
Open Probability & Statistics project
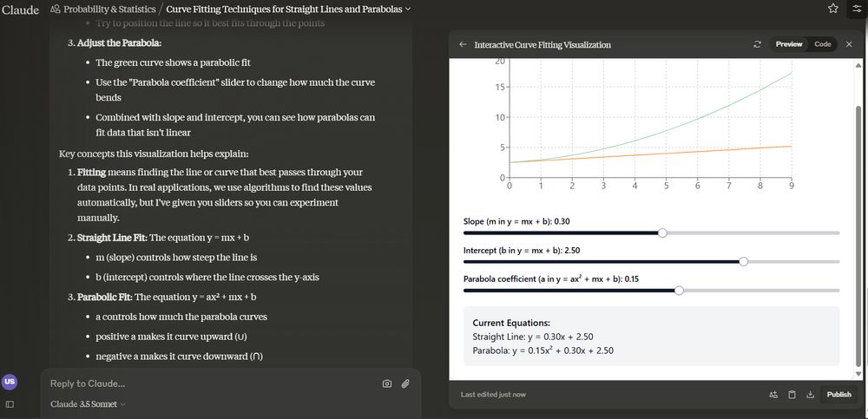point(108,9)
